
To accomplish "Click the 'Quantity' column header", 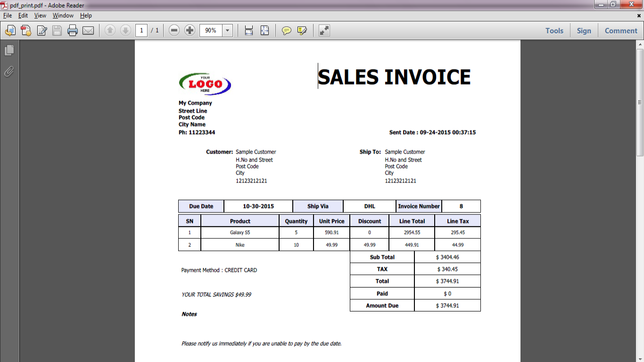I will pos(297,221).
